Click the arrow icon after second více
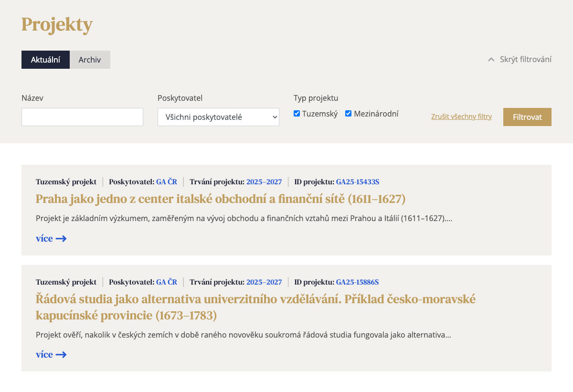This screenshot has height=392, width=573. (x=61, y=355)
